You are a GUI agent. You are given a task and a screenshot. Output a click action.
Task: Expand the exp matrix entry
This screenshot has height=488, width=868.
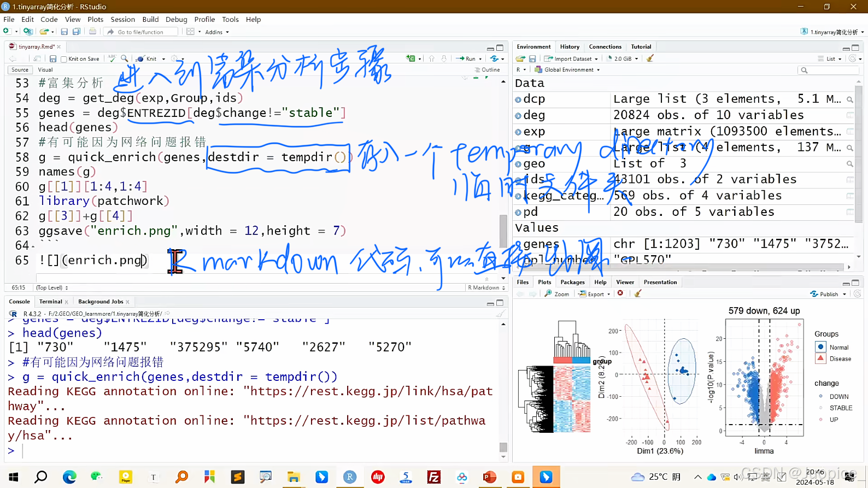pos(518,132)
